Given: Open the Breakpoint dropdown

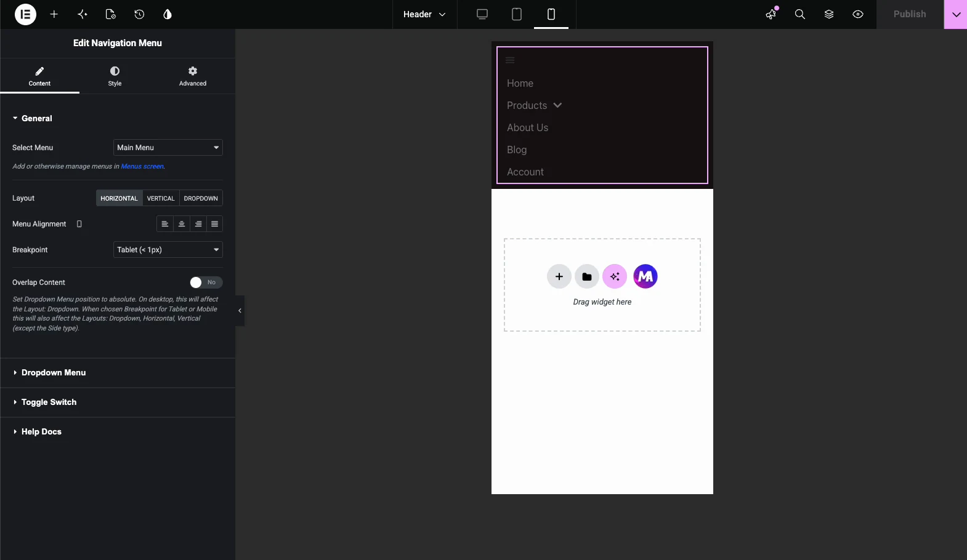Looking at the screenshot, I should point(168,250).
